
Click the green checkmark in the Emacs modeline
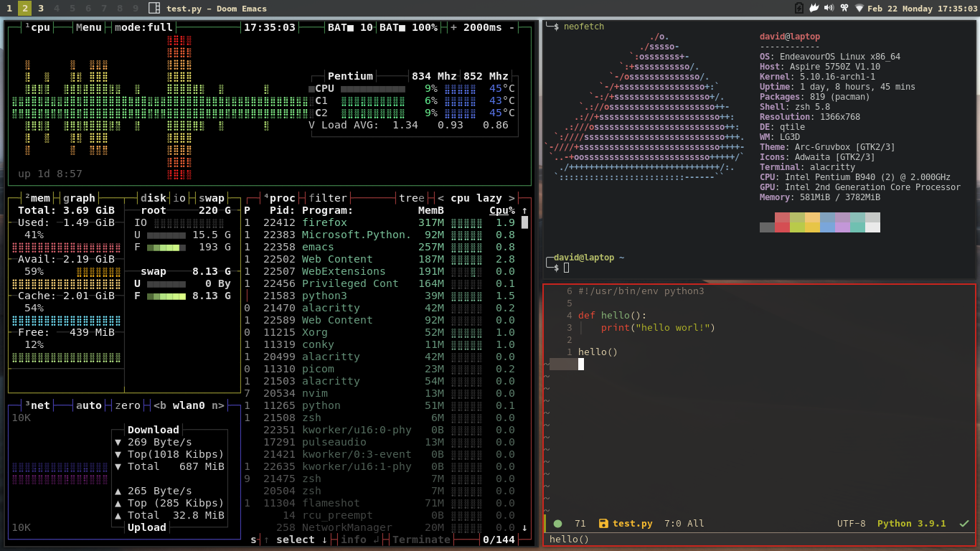click(964, 524)
